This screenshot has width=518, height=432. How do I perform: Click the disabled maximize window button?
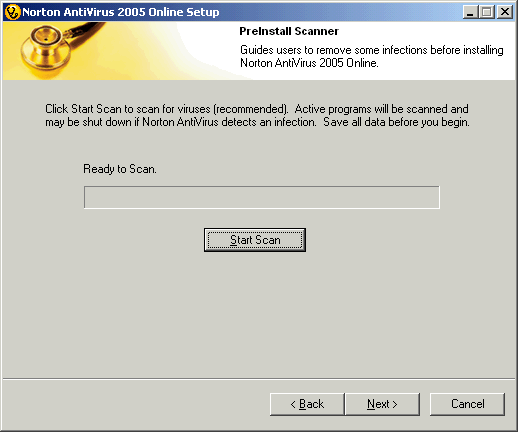tap(487, 12)
